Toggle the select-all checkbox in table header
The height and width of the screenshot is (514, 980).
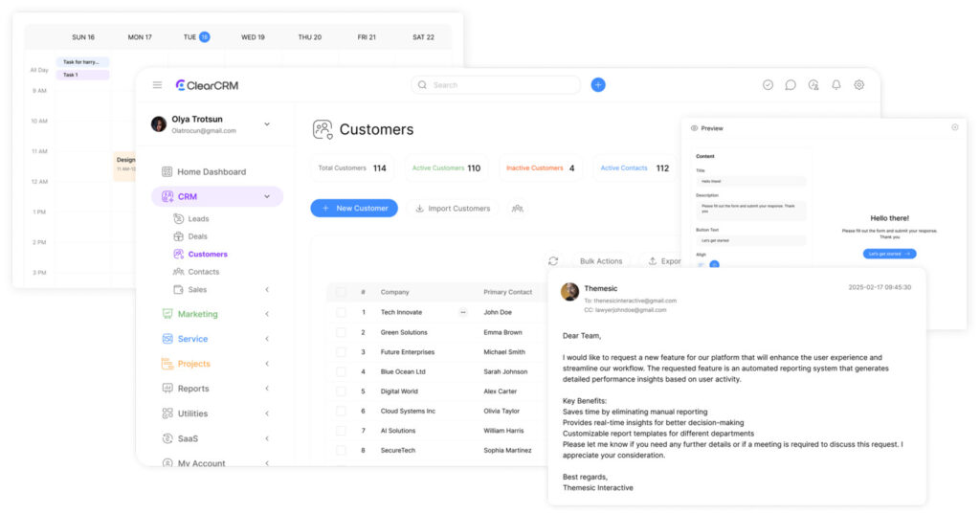click(341, 292)
